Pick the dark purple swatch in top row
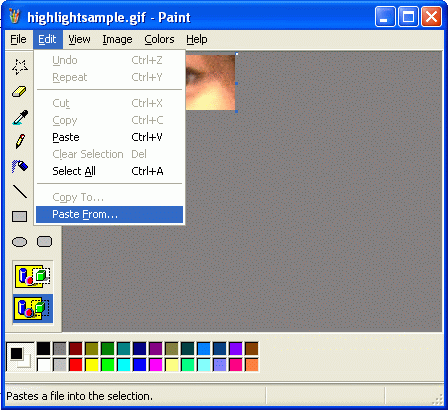This screenshot has width=448, height=410. [x=156, y=348]
